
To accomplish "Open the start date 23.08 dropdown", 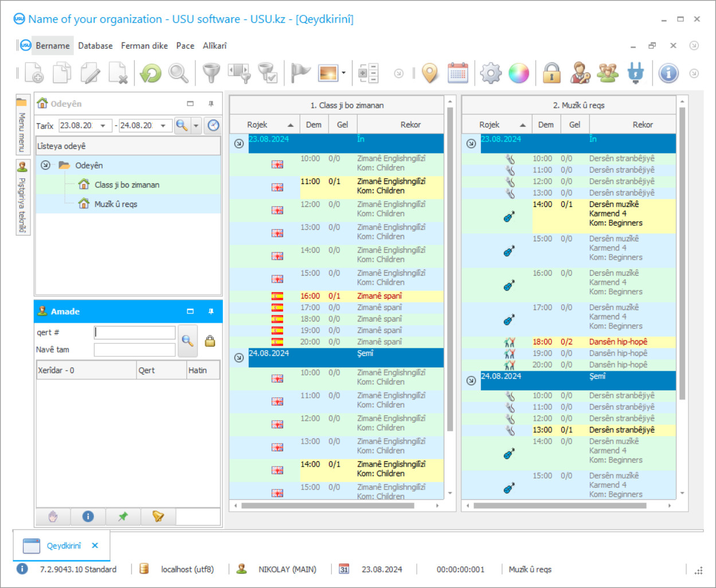I will [x=103, y=126].
